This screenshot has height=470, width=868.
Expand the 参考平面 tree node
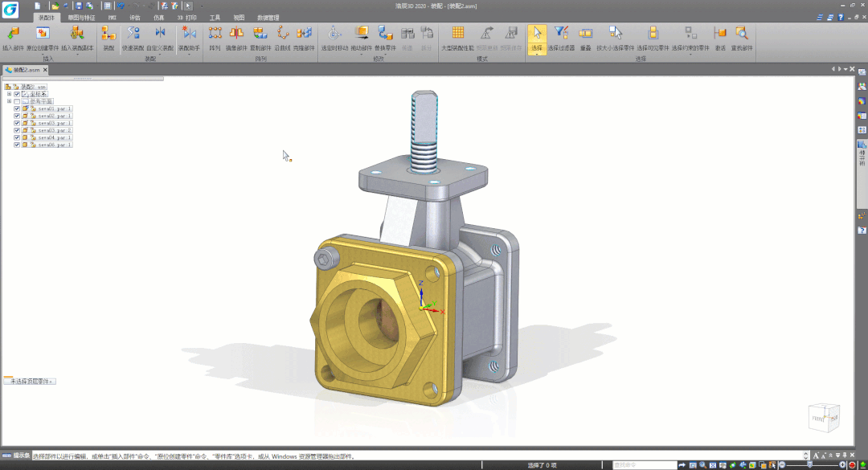point(9,101)
